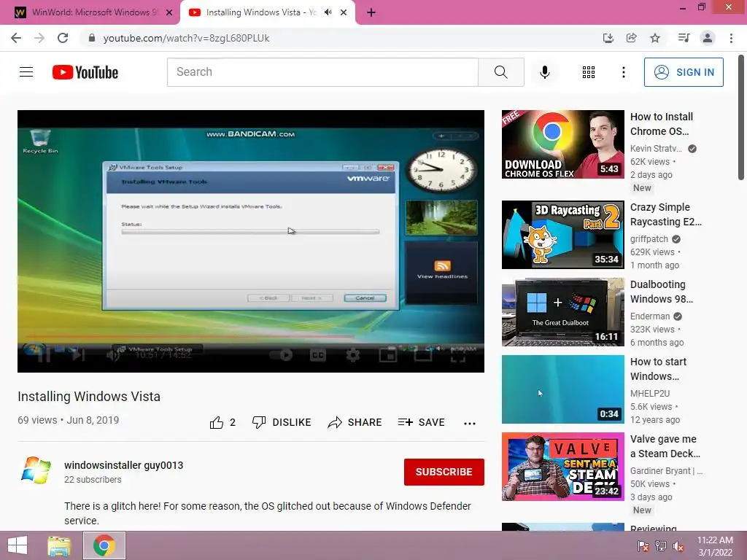Open the Action Center flag icon

(643, 545)
